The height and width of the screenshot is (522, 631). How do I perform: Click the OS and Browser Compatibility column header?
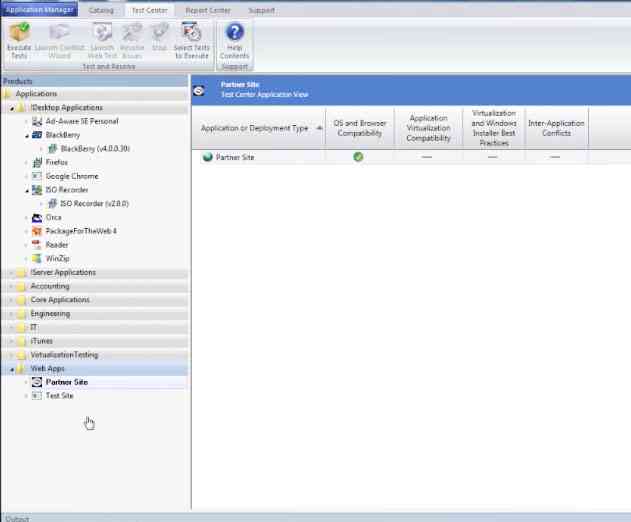(x=359, y=128)
